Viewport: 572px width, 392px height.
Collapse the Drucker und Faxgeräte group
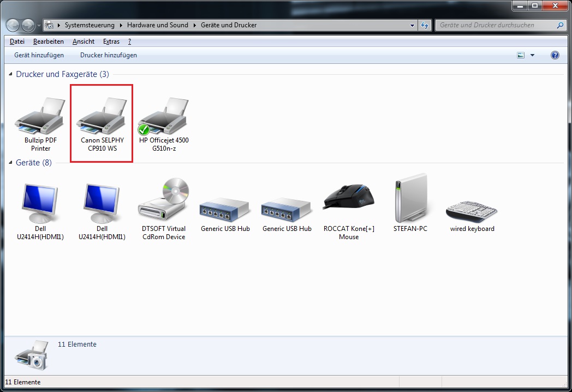(x=10, y=74)
